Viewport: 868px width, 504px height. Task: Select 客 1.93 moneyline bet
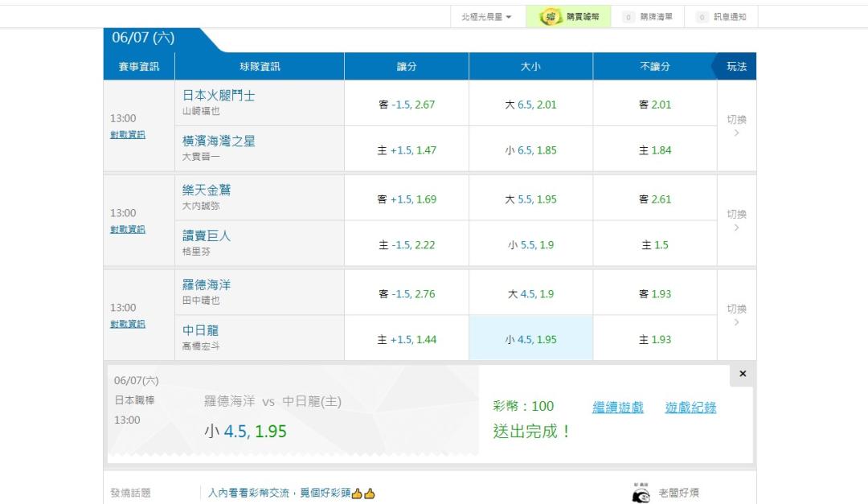point(655,293)
